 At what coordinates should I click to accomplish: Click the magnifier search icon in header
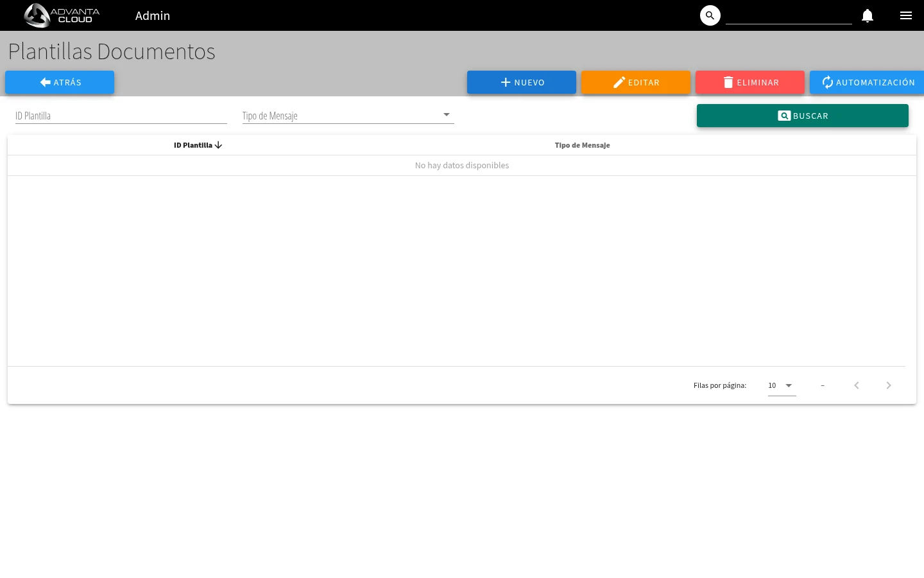pos(710,15)
